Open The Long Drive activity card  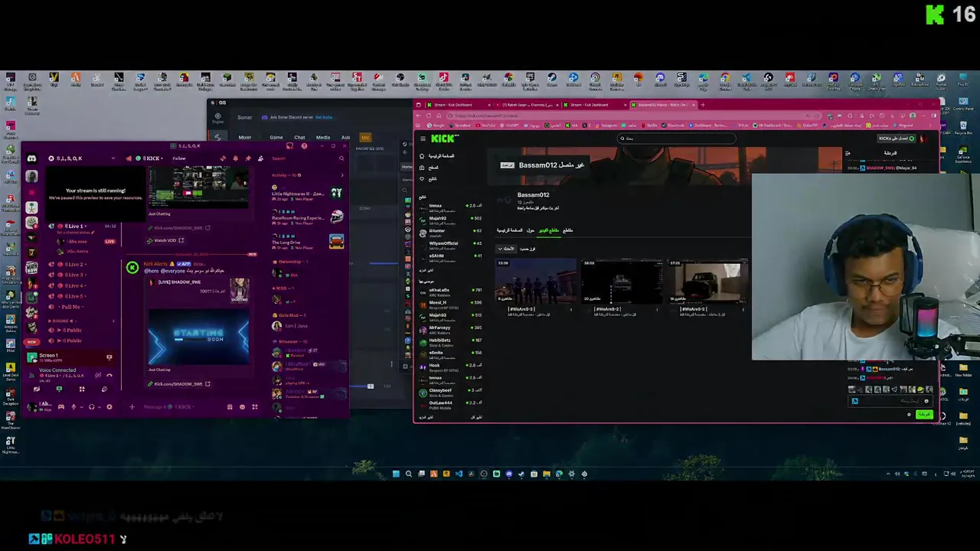(x=308, y=242)
